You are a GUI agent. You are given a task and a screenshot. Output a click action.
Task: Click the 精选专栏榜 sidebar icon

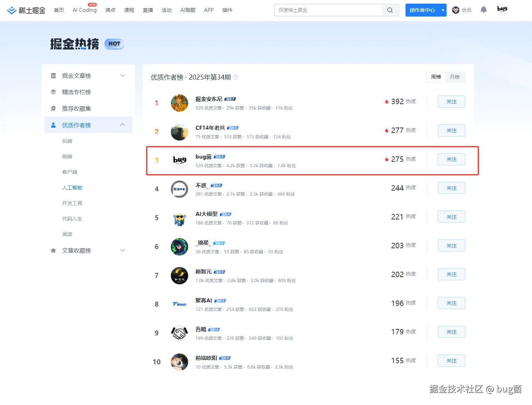tap(53, 92)
